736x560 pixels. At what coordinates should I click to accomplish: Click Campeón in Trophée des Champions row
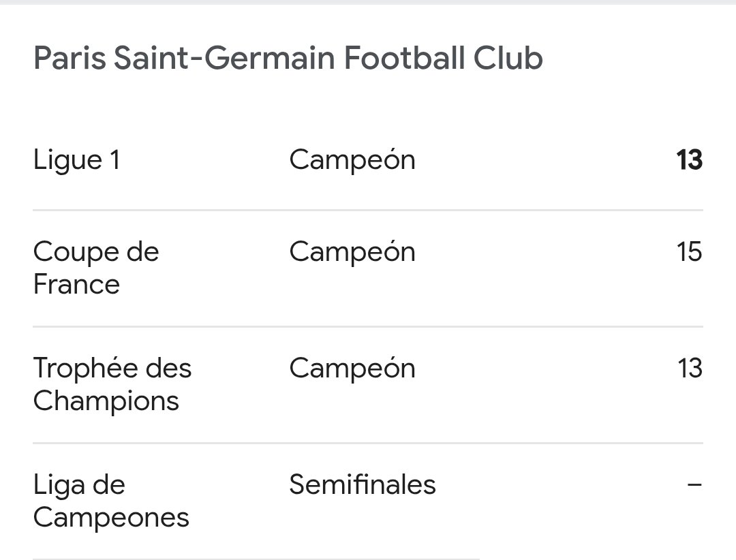click(x=352, y=368)
